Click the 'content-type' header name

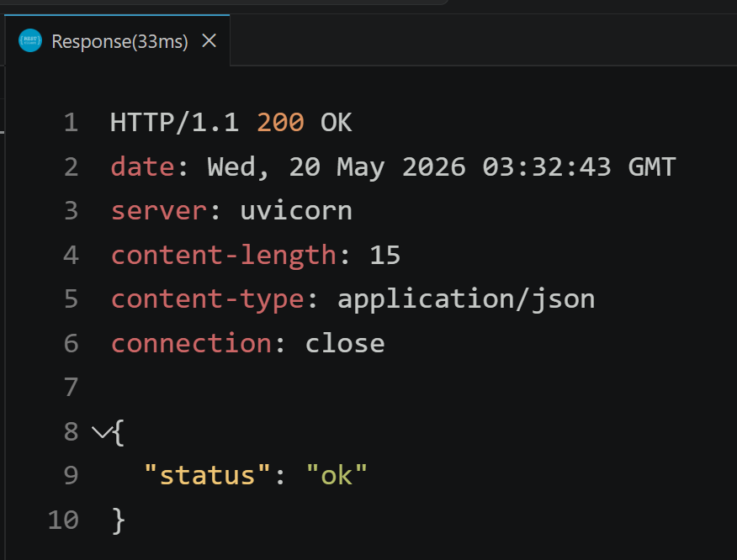(207, 299)
